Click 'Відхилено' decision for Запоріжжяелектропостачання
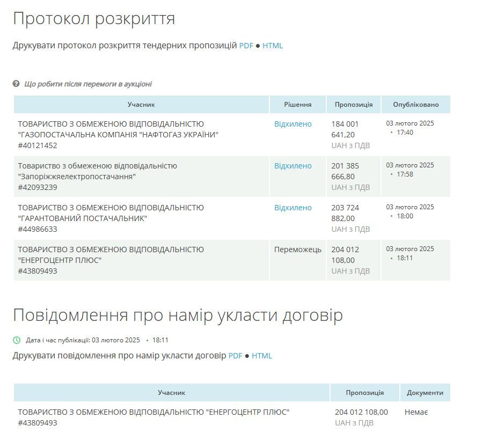This screenshot has height=433, width=504. click(294, 165)
